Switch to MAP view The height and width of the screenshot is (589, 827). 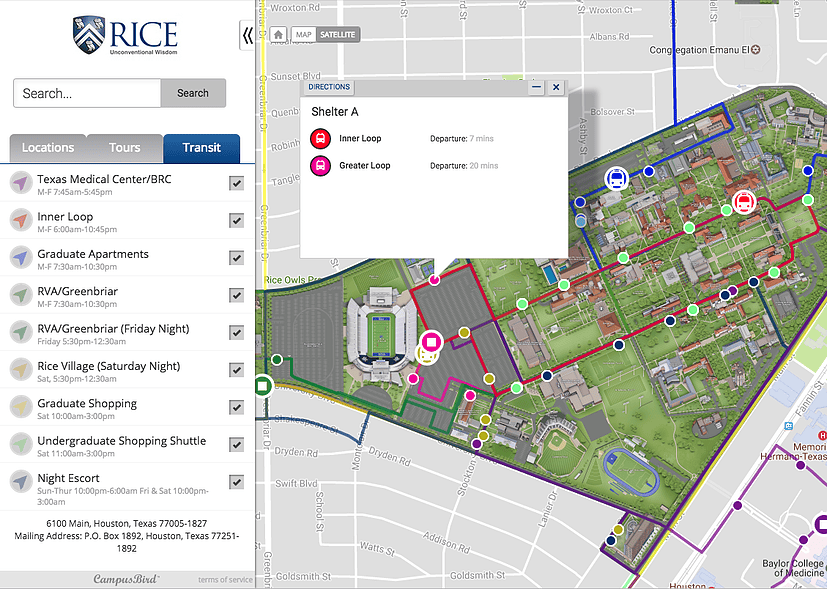[303, 35]
